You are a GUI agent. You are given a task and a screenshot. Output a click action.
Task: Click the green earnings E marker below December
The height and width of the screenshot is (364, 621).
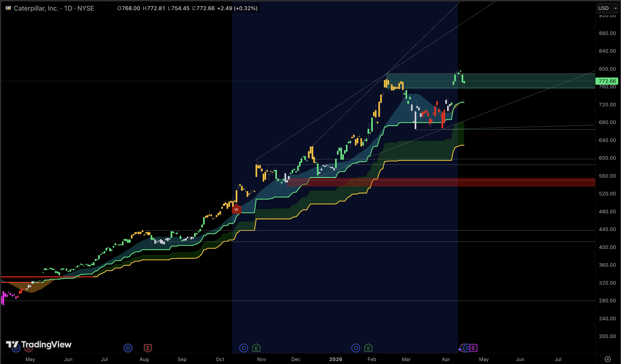tap(256, 348)
